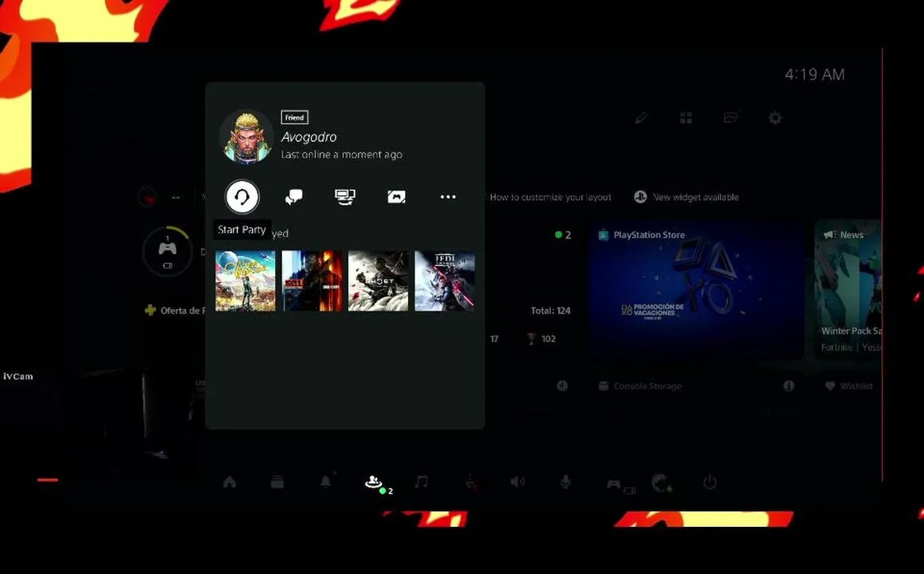Click the pencil edit icon at top
924x574 pixels.
click(x=641, y=118)
